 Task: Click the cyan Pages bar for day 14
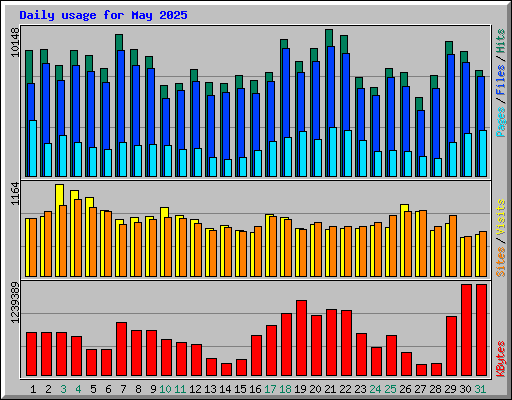228,168
